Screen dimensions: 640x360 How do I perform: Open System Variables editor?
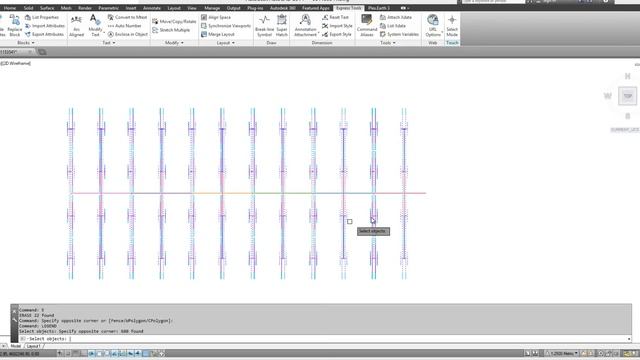[x=399, y=34]
